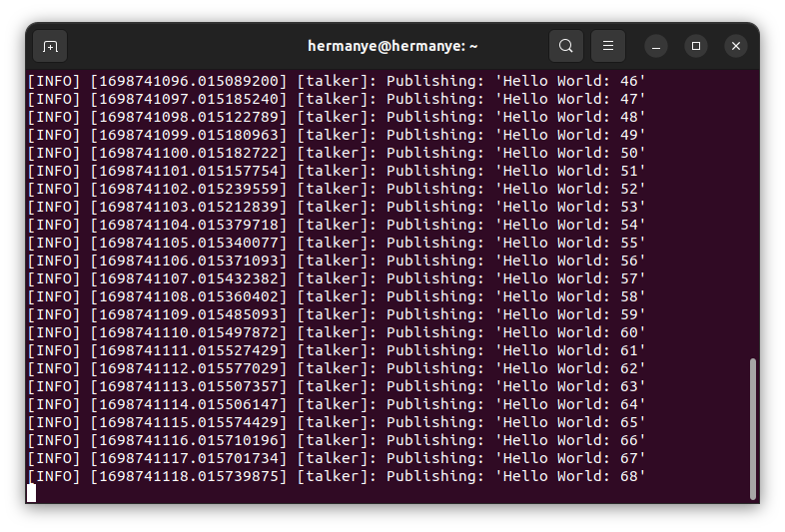Click the line 'Hello World: 55'
This screenshot has height=532, width=785.
click(337, 244)
